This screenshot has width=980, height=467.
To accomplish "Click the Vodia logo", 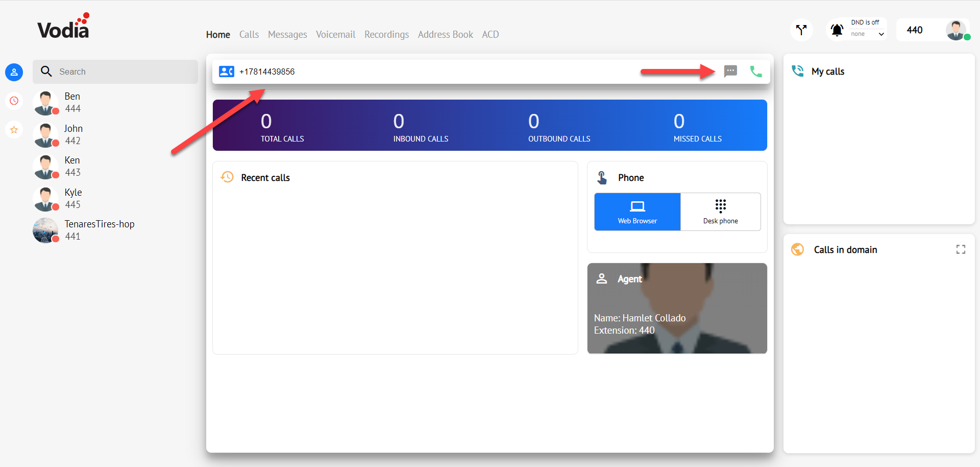I will click(x=64, y=26).
